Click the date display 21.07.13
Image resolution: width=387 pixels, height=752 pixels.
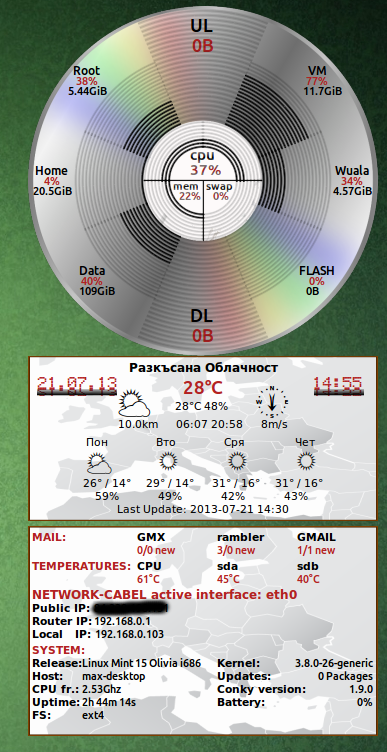77,386
